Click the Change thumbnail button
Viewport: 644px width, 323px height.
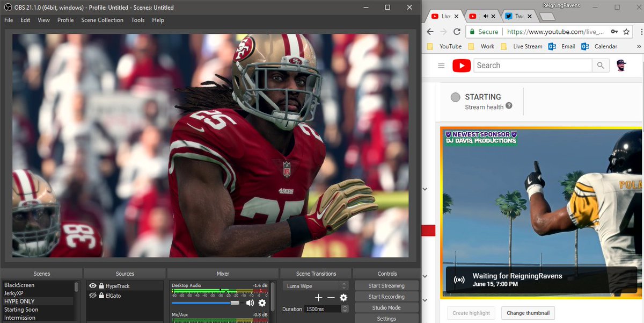point(528,313)
